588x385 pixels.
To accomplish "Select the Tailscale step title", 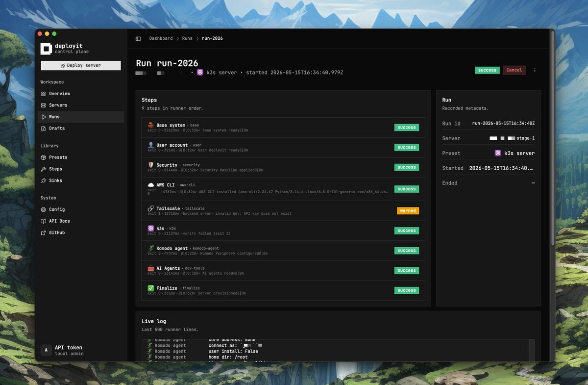I will tap(168, 208).
